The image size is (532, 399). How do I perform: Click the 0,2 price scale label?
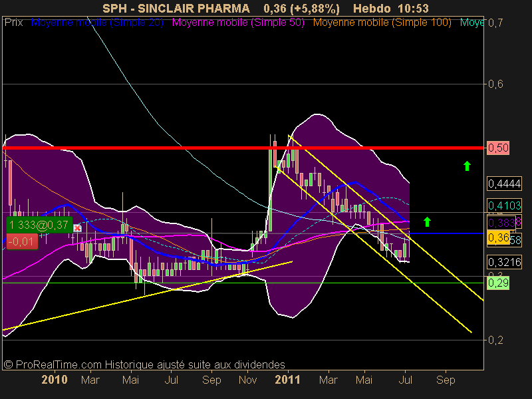pos(495,340)
